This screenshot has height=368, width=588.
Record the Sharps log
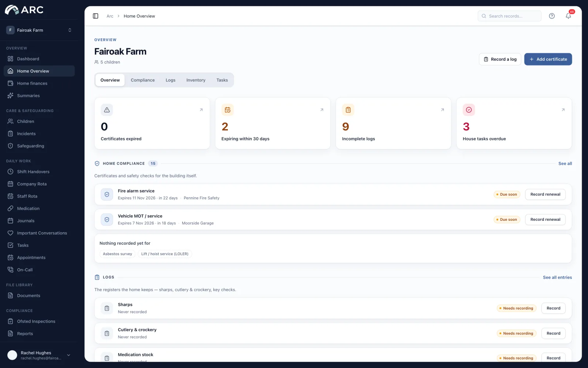click(553, 308)
